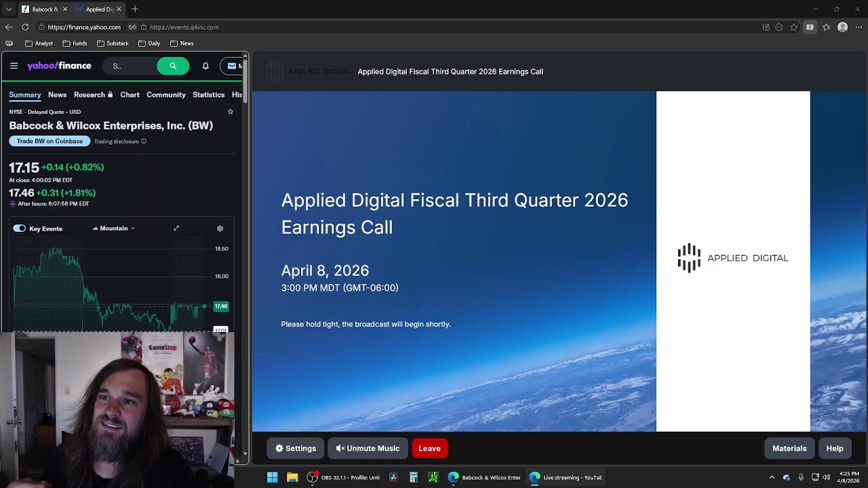
Task: Add page to favorites with star icon
Action: click(x=794, y=27)
